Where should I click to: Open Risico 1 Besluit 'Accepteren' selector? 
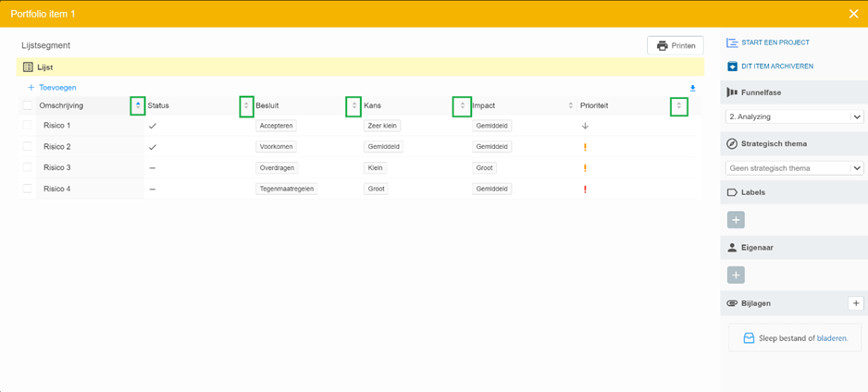pyautogui.click(x=277, y=126)
